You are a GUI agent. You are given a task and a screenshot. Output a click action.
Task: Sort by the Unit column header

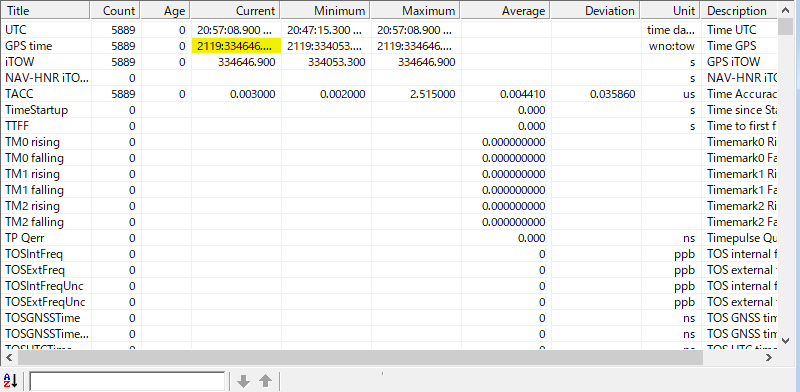tap(670, 11)
